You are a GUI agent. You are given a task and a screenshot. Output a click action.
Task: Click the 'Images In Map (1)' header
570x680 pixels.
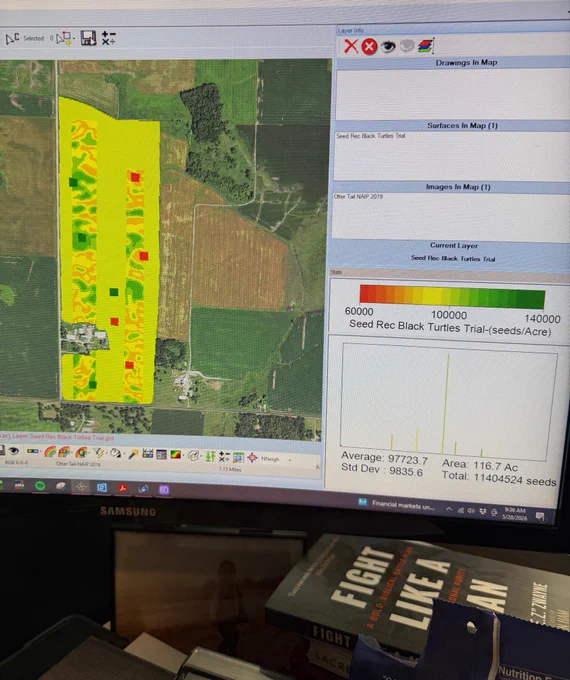tap(458, 187)
